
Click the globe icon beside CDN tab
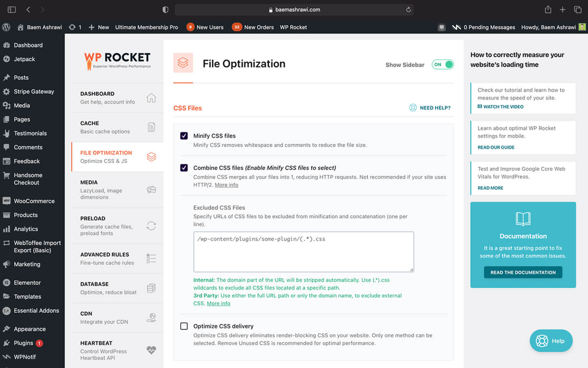coord(151,317)
